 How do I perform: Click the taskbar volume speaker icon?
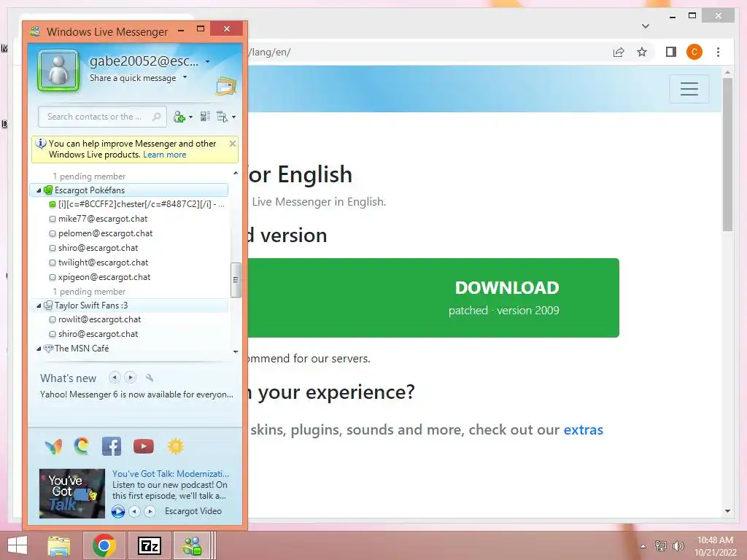tap(678, 546)
